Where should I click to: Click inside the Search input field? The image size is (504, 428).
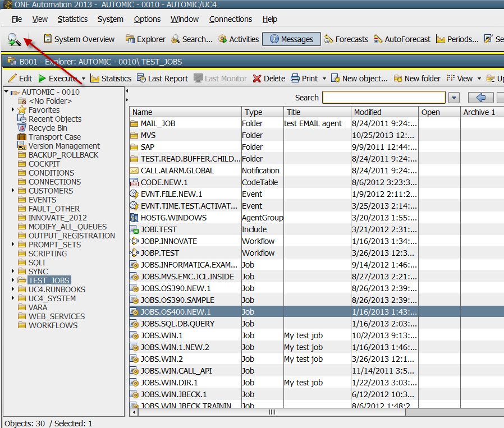tap(383, 98)
